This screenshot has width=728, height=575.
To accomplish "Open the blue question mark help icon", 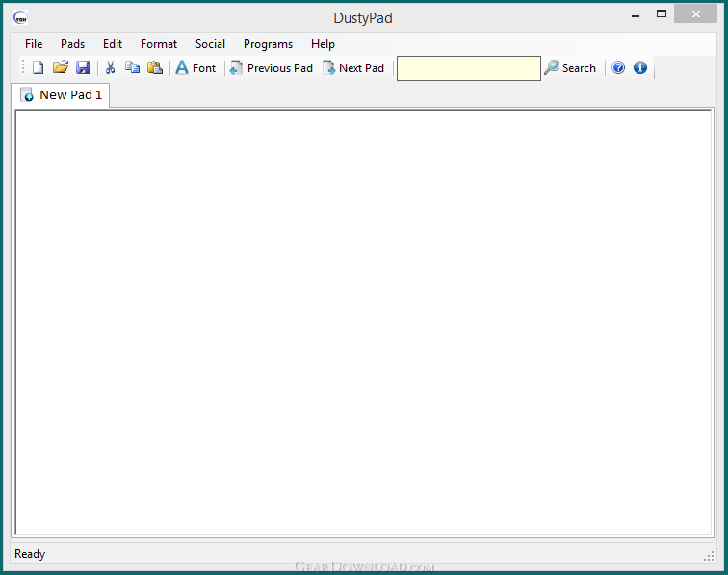I will 618,67.
